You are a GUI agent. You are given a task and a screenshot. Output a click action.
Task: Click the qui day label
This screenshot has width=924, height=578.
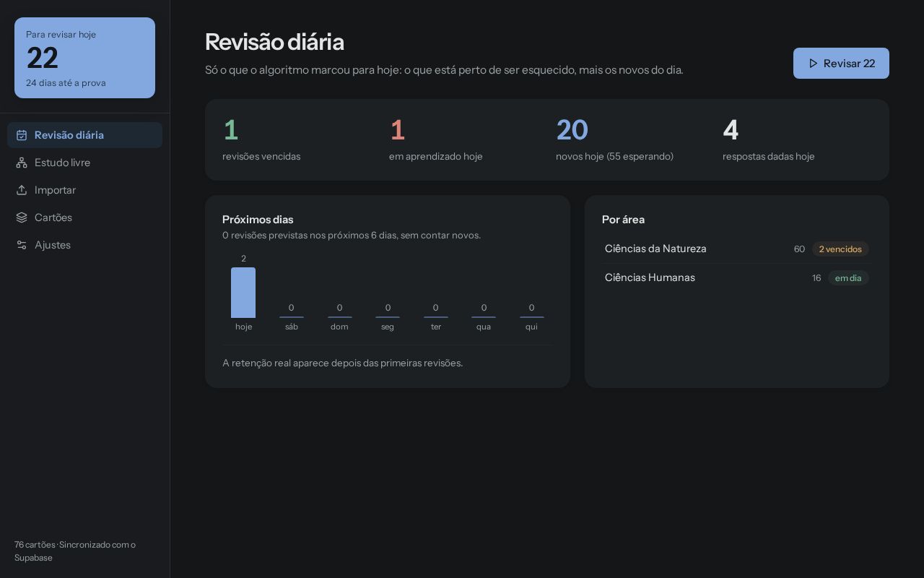click(x=531, y=327)
